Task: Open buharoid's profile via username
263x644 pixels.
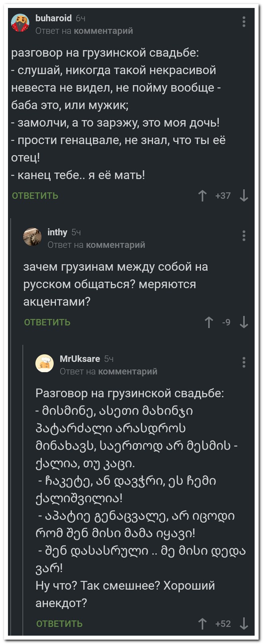Action: 53,18
